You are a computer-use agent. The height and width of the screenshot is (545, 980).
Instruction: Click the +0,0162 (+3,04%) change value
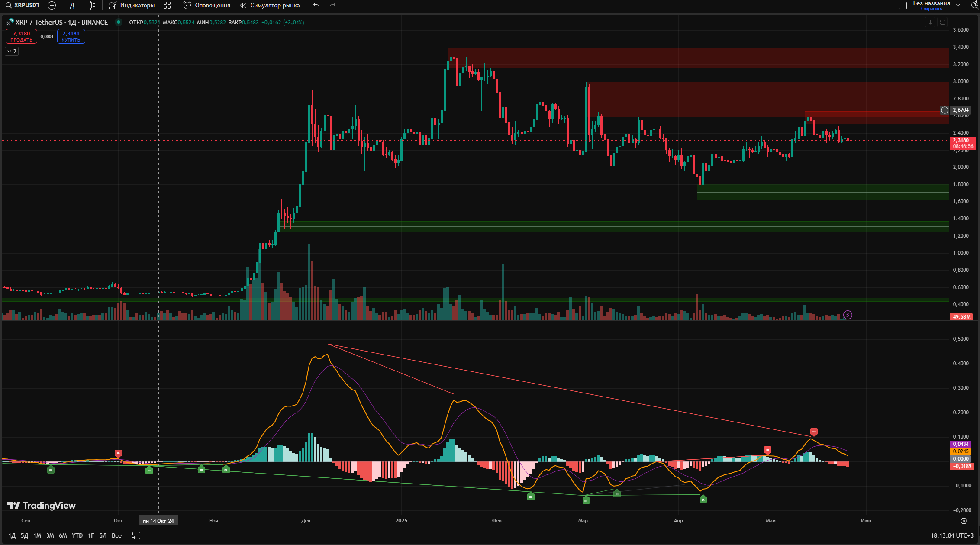click(x=283, y=23)
